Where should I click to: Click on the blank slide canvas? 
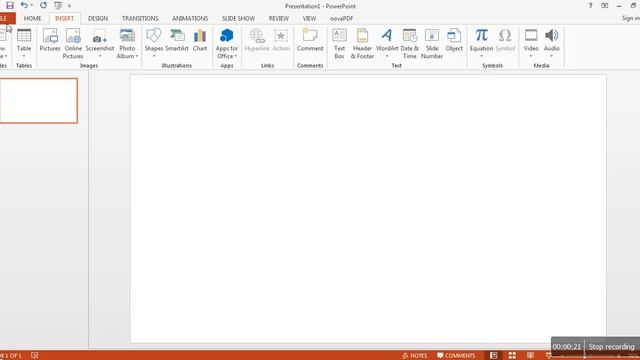point(368,209)
